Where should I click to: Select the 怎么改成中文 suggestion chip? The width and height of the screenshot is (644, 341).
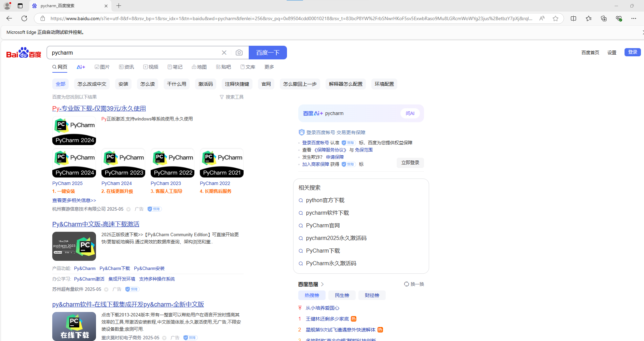point(92,84)
